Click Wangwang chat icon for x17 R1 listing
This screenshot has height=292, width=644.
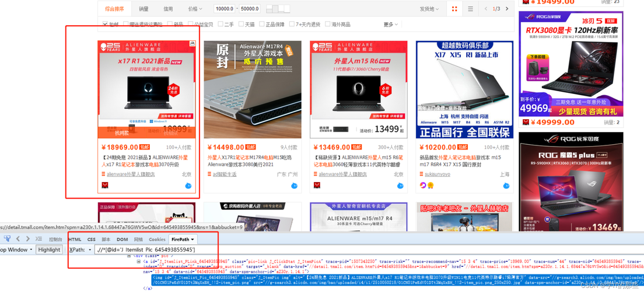[188, 186]
